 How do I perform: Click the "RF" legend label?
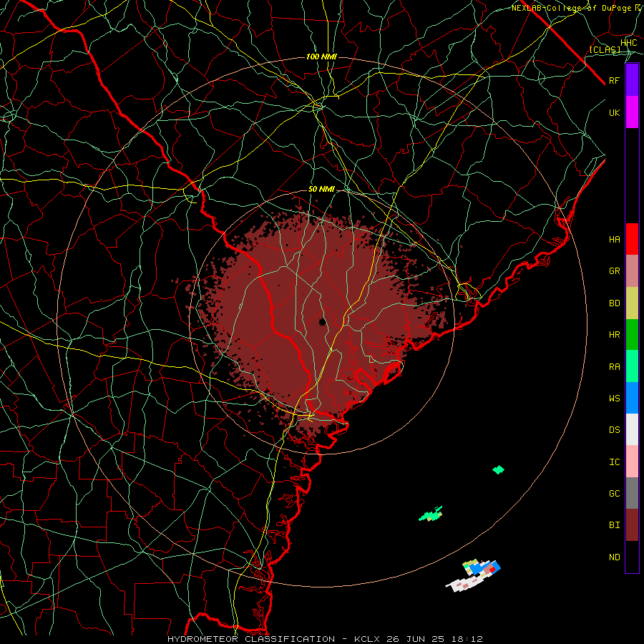pos(615,80)
